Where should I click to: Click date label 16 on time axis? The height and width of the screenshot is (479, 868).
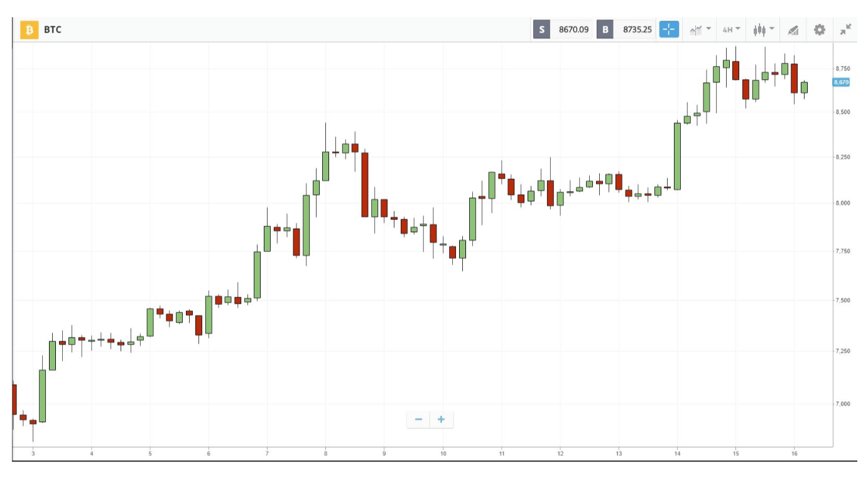click(794, 453)
